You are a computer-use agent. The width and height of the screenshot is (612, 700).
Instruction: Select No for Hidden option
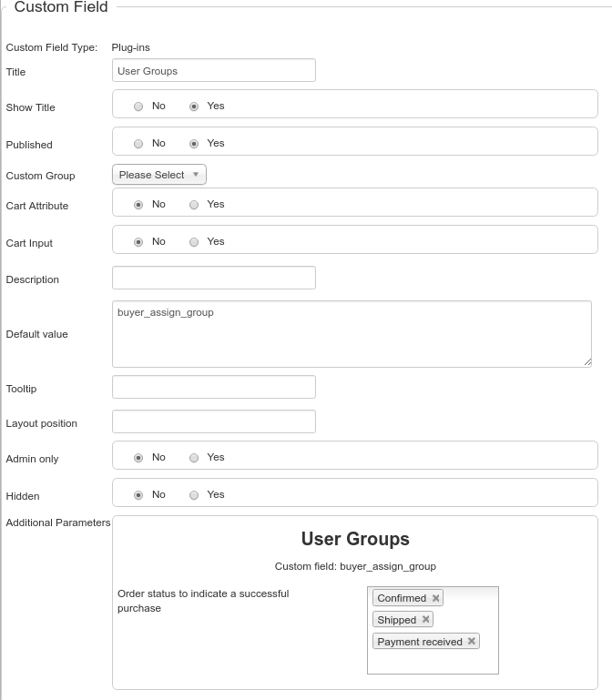pos(138,495)
